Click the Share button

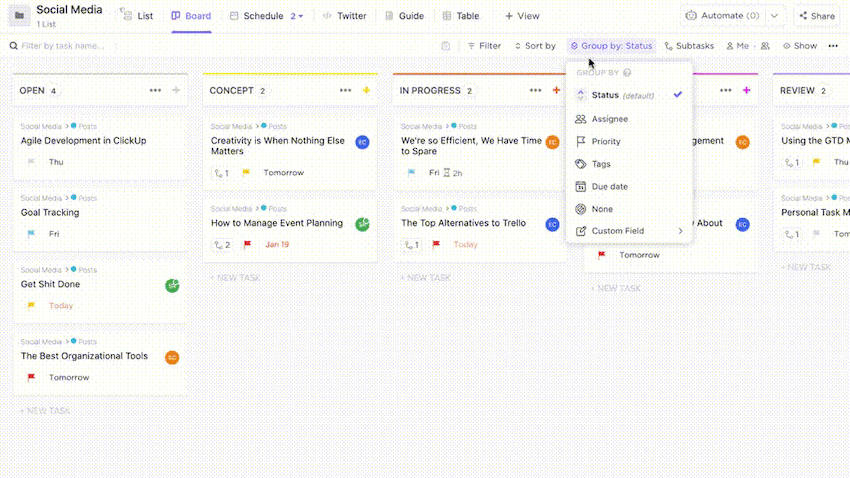pyautogui.click(x=817, y=16)
